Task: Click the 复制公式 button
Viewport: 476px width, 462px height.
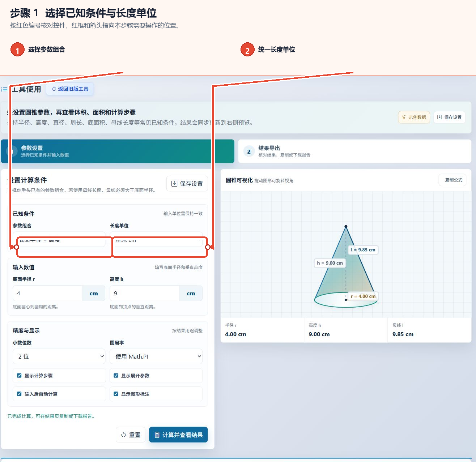Action: click(452, 180)
